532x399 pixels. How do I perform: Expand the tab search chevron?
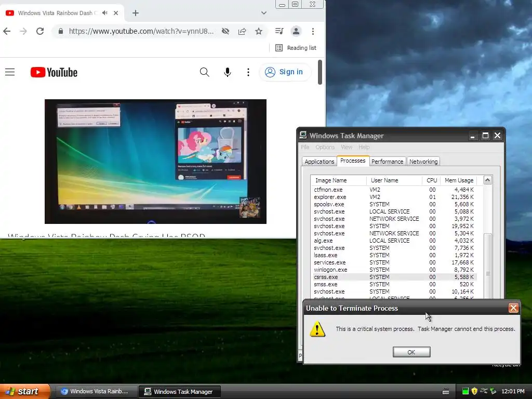point(263,13)
